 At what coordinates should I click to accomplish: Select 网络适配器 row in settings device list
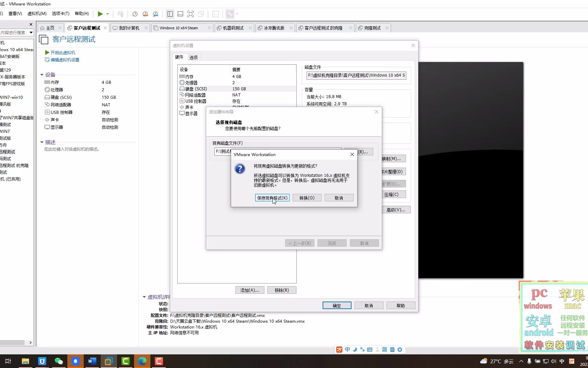coord(237,95)
